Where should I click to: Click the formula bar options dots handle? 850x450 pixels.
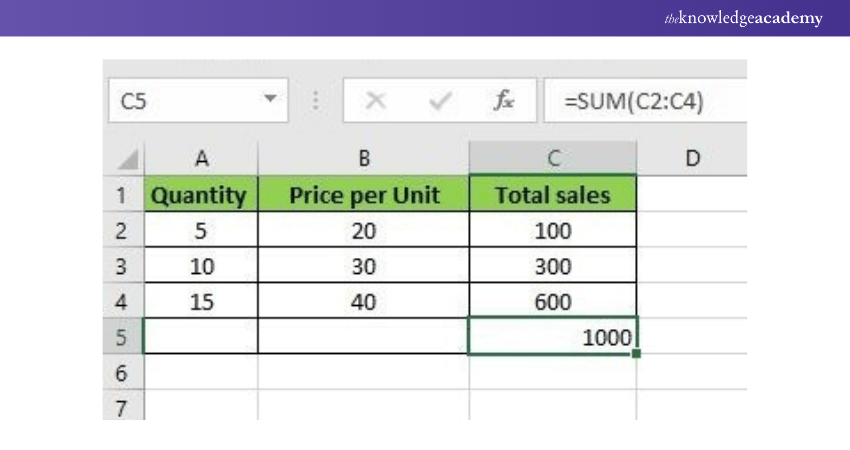(x=317, y=101)
